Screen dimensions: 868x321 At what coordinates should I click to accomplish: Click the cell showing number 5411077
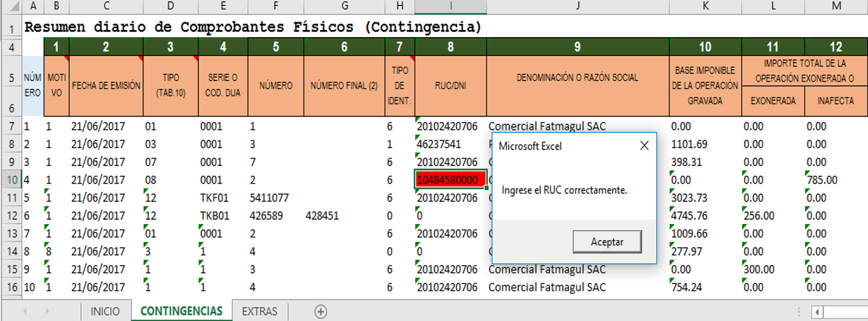pyautogui.click(x=275, y=198)
